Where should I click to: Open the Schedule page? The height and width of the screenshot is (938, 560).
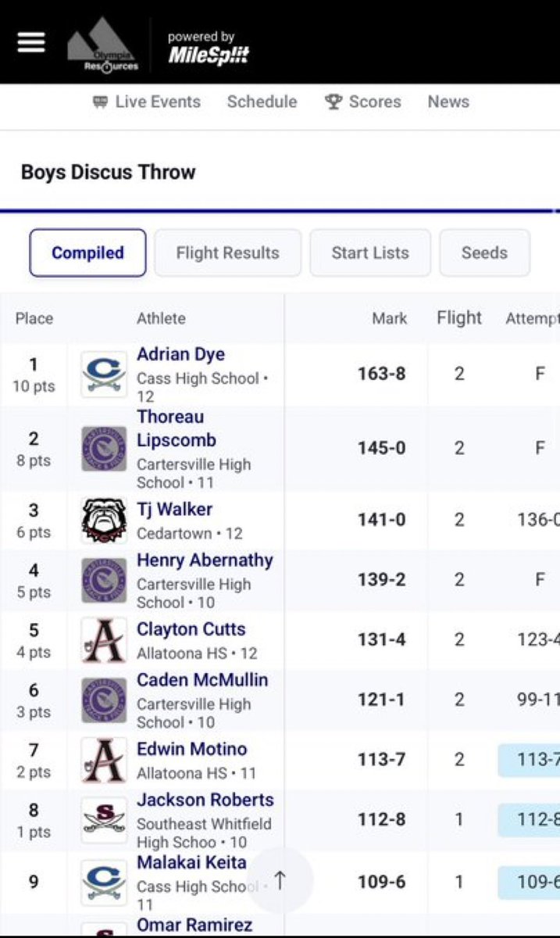262,102
